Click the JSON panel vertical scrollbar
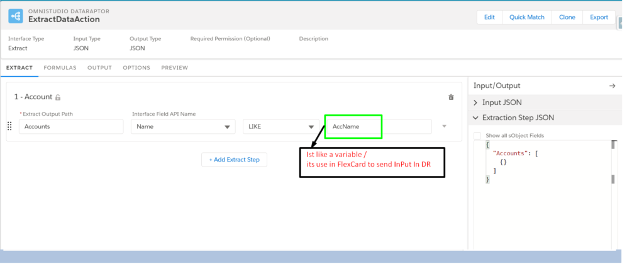 [613, 162]
